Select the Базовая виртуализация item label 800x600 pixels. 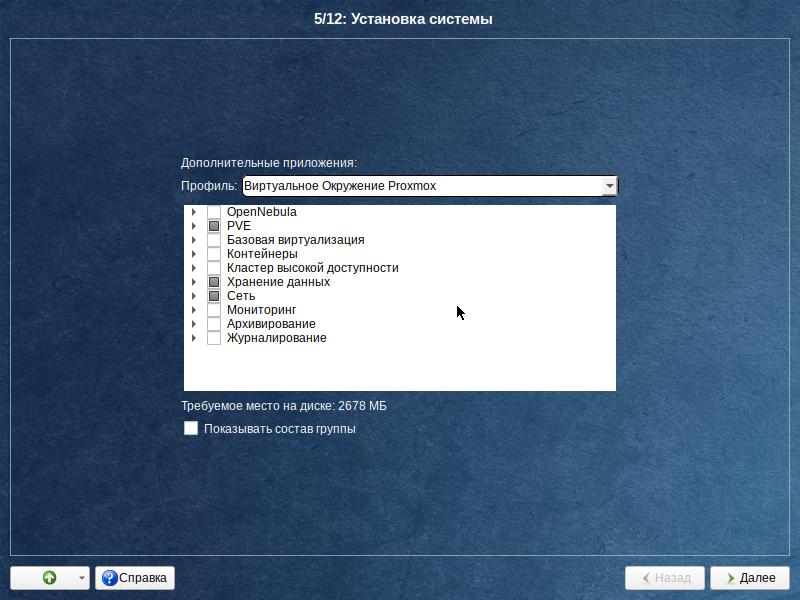295,240
